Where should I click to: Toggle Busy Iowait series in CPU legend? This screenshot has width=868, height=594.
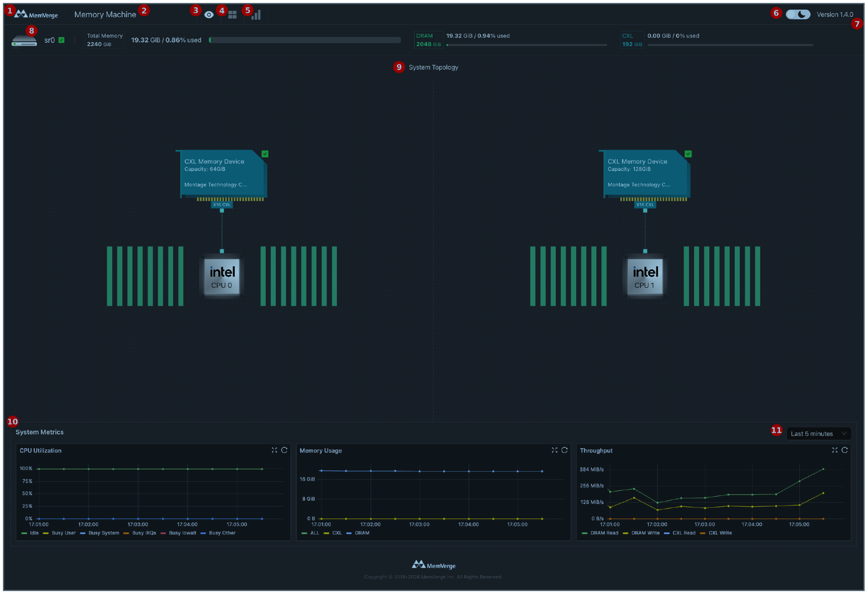click(x=178, y=533)
